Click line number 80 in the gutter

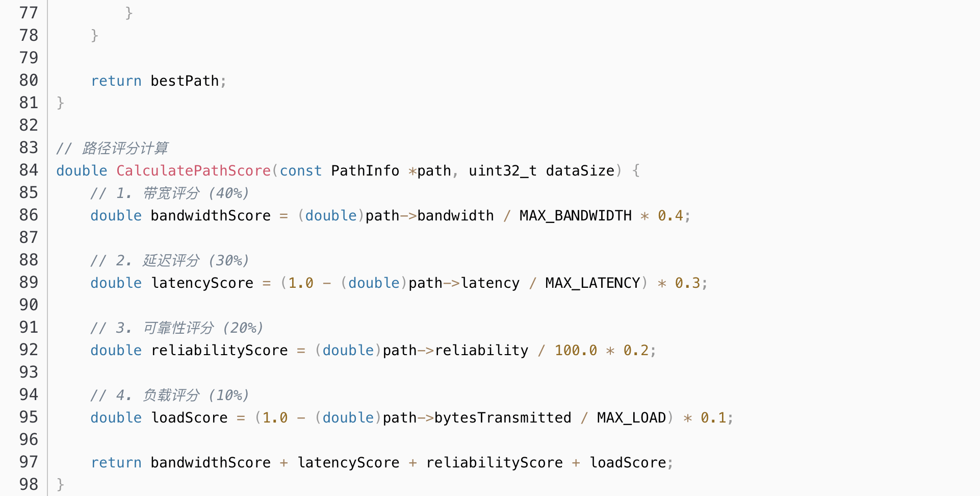[x=29, y=80]
